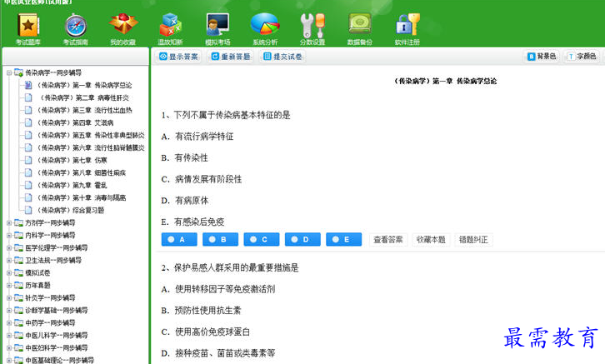Image resolution: width=605 pixels, height=364 pixels.
Task: Open the 考试指南 compass icon
Action: coord(75,26)
